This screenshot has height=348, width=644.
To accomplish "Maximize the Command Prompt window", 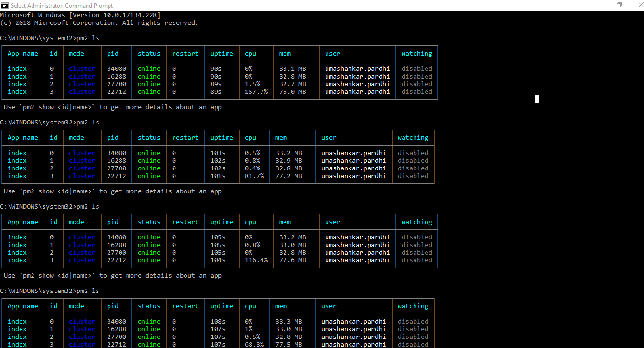I will point(619,5).
